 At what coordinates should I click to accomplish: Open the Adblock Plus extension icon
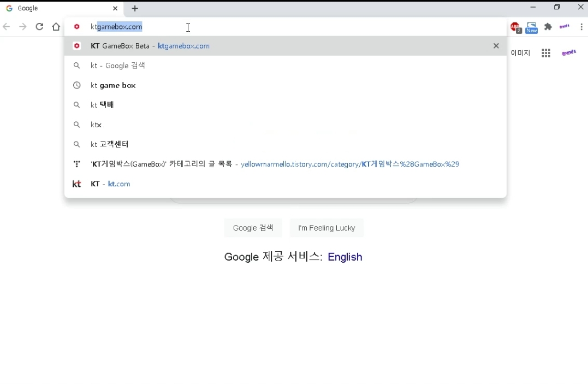(x=515, y=27)
